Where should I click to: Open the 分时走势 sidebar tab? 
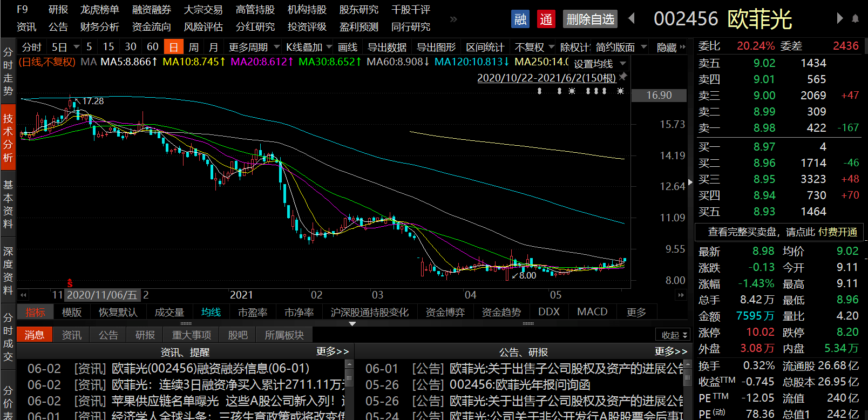click(8, 71)
